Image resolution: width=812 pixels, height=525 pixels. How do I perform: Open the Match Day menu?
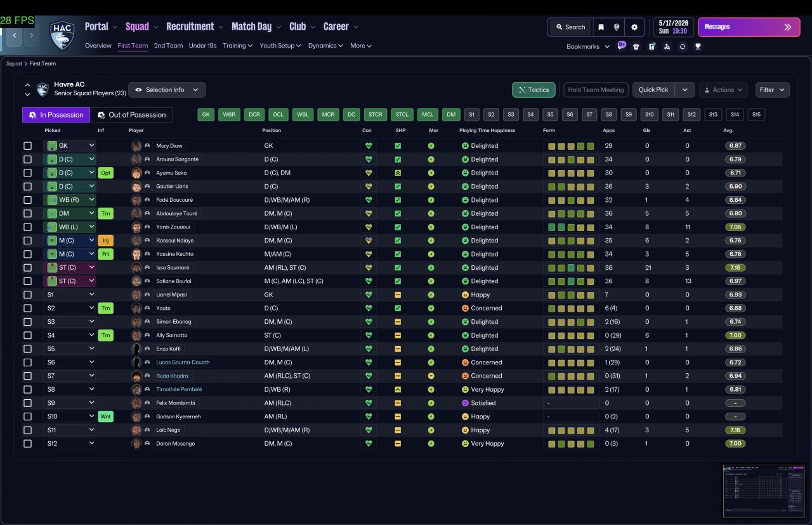256,27
